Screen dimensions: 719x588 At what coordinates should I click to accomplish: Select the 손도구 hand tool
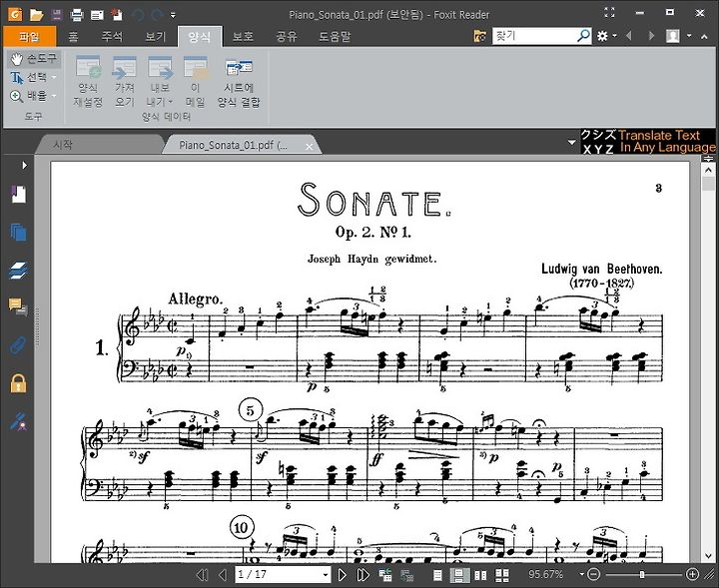pos(34,58)
